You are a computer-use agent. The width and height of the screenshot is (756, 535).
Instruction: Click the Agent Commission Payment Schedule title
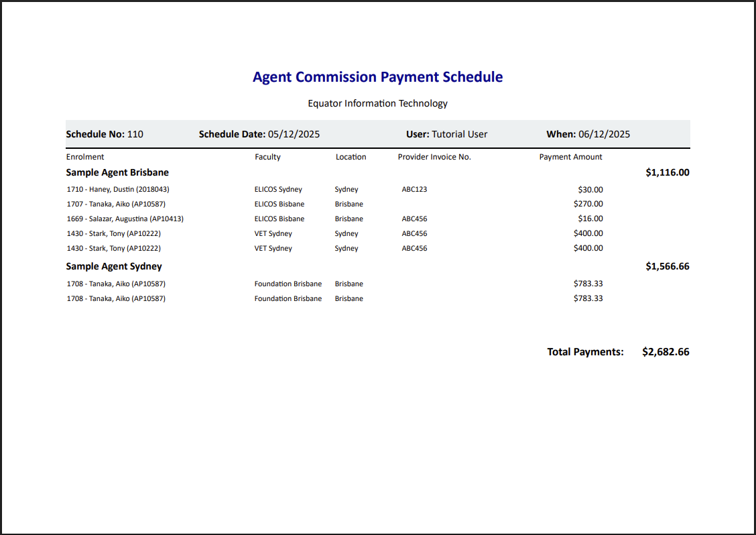pos(377,77)
